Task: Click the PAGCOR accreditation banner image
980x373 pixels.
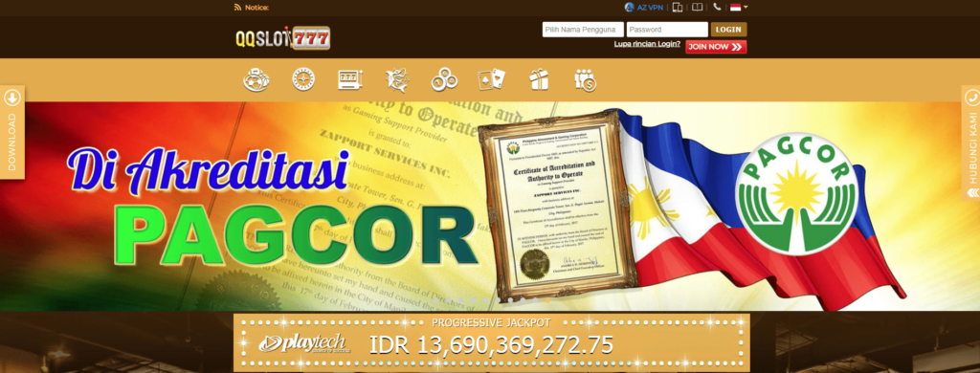Action: [x=490, y=207]
